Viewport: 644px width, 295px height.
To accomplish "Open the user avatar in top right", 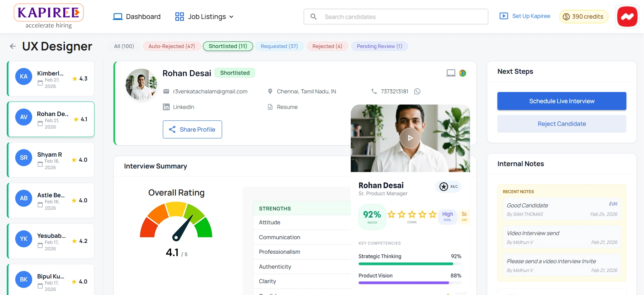I will [627, 17].
